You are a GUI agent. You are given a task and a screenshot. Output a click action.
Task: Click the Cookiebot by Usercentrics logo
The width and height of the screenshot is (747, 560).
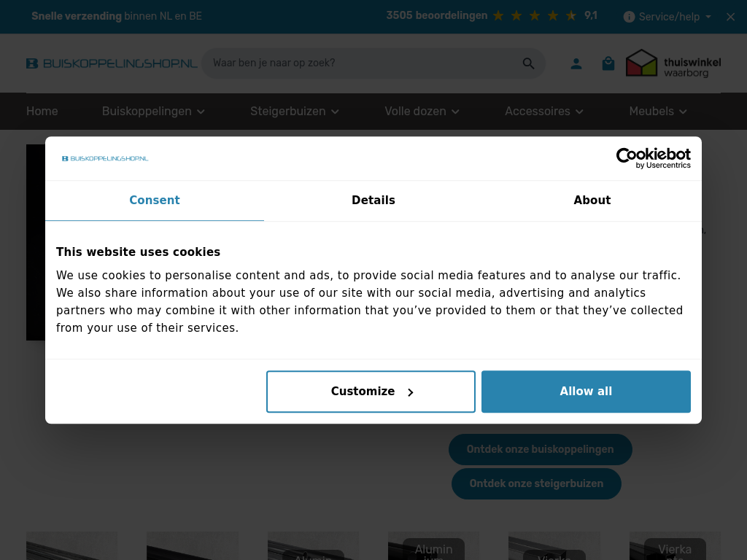tap(653, 158)
